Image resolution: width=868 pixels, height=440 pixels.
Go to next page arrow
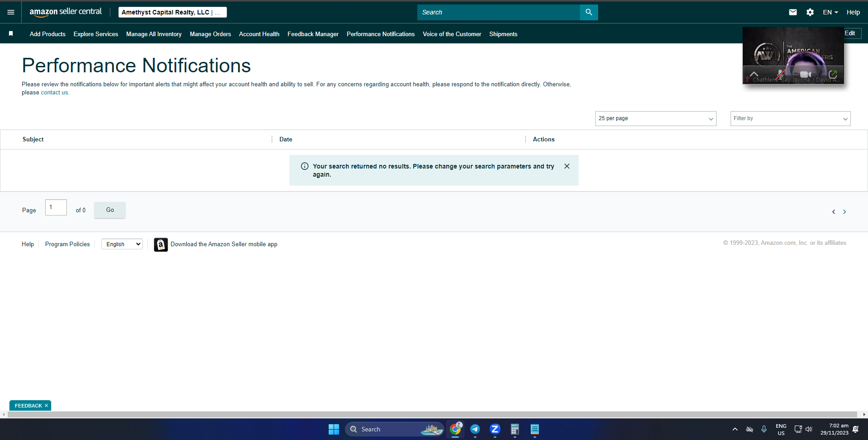pos(844,212)
